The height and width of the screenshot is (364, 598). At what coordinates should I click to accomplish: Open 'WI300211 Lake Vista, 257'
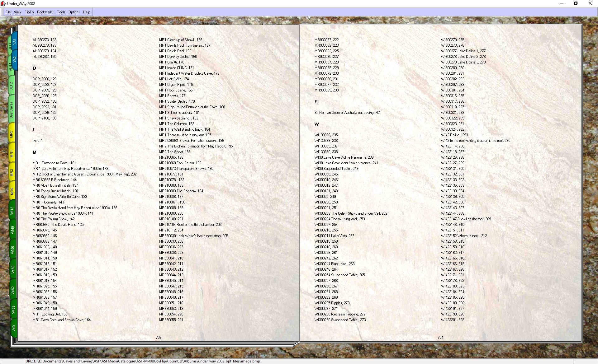pyautogui.click(x=334, y=236)
